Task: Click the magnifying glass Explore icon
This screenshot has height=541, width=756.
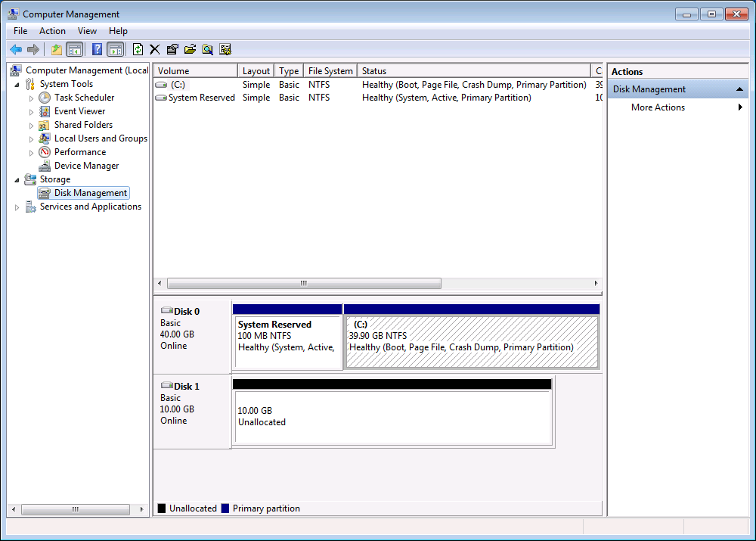Action: pyautogui.click(x=207, y=49)
